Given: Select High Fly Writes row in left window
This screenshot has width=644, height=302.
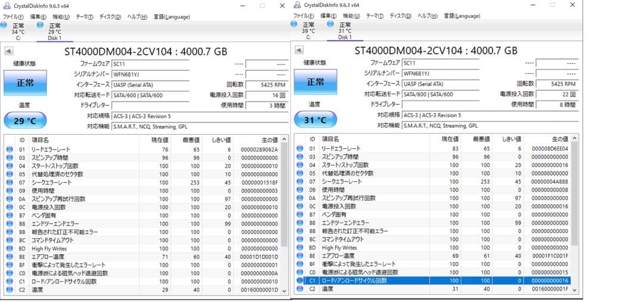Looking at the screenshot, I should click(x=142, y=248).
